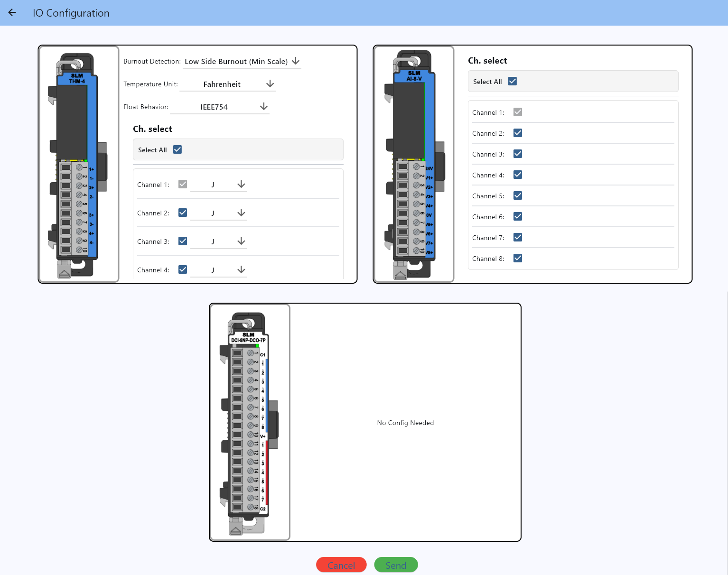This screenshot has width=728, height=575.
Task: Toggle THM-4 Channel 3 checkbox
Action: 183,241
